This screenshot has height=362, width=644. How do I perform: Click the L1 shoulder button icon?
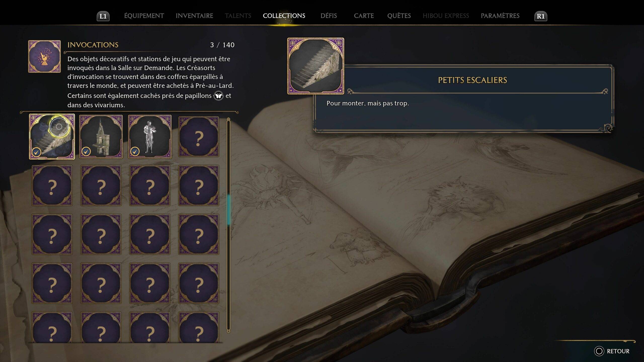pyautogui.click(x=103, y=16)
